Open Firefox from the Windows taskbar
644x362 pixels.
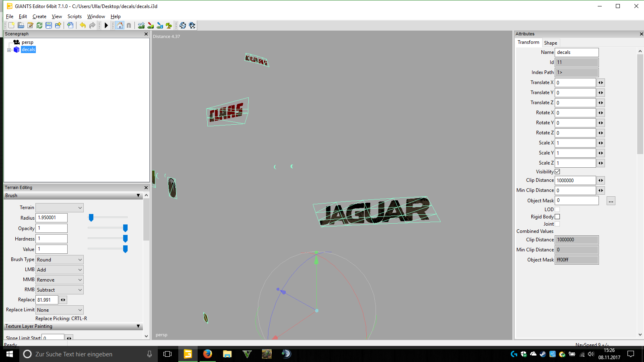coord(207,354)
